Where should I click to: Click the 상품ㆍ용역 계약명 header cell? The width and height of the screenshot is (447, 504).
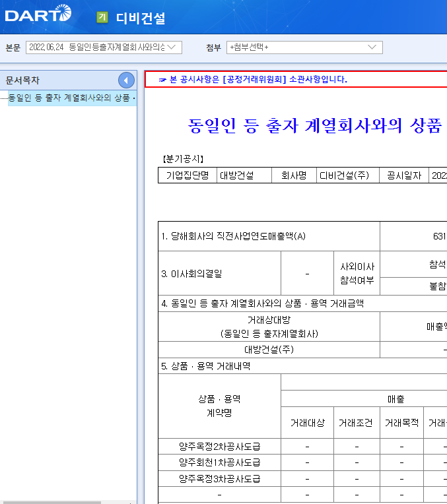pyautogui.click(x=219, y=406)
